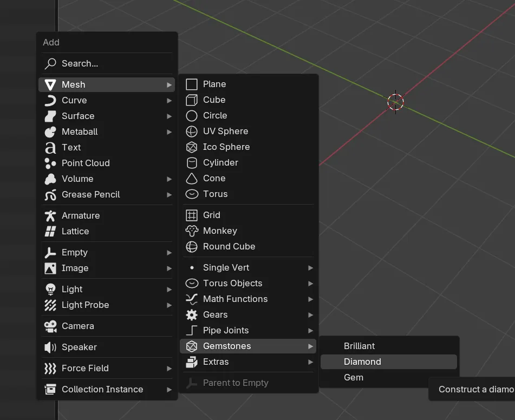This screenshot has width=515, height=420.
Task: Choose Diamond from Gemstones submenu
Action: click(362, 362)
